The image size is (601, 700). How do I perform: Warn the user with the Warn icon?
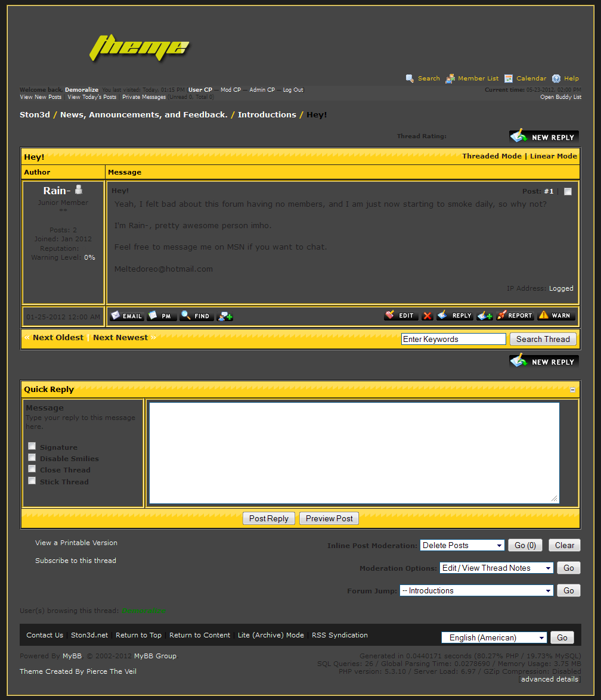coord(556,316)
